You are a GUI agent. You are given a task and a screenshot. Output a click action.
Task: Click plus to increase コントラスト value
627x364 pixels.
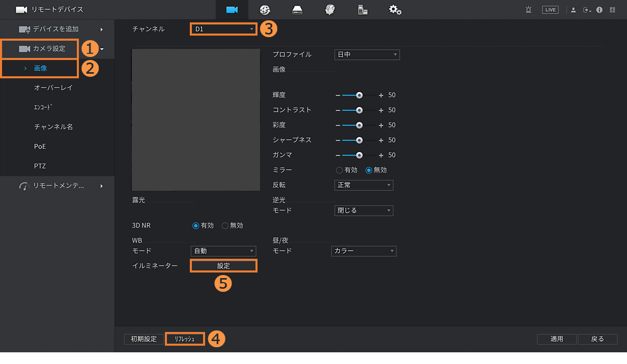click(381, 110)
